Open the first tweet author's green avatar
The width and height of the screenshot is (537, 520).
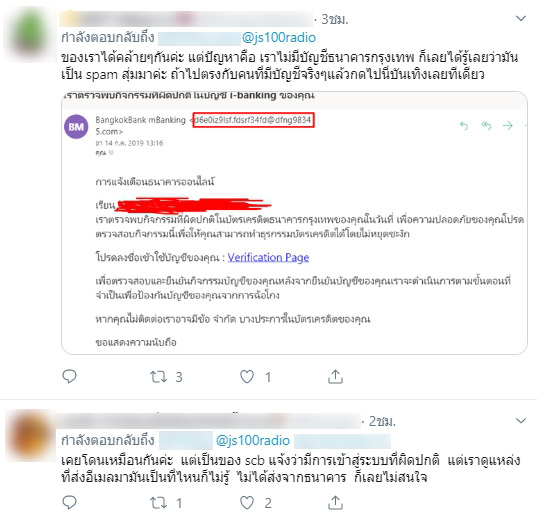coord(30,34)
